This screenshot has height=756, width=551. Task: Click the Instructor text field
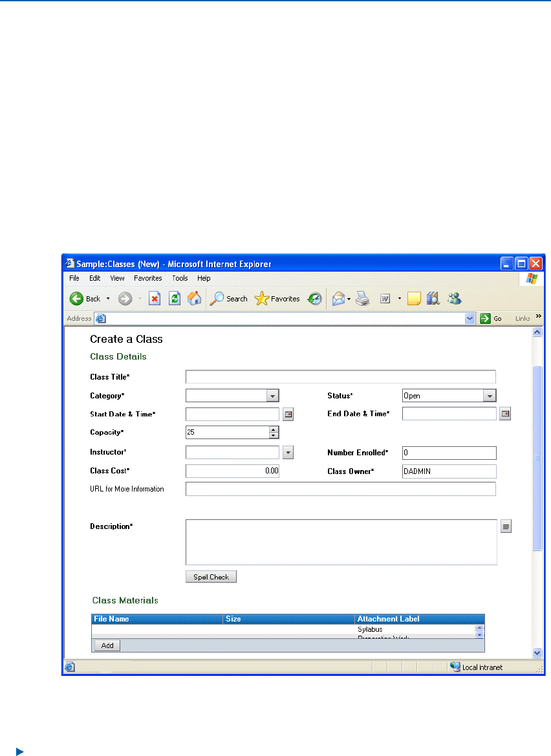(x=232, y=452)
